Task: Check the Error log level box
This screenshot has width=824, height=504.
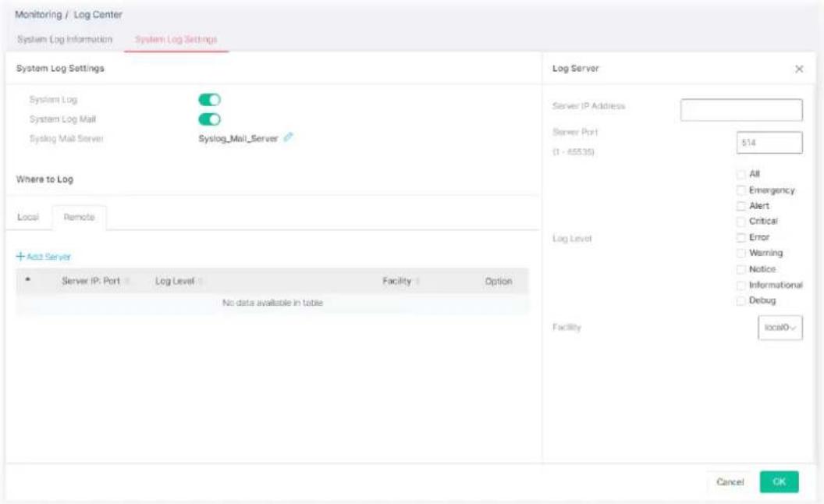Action: [741, 237]
